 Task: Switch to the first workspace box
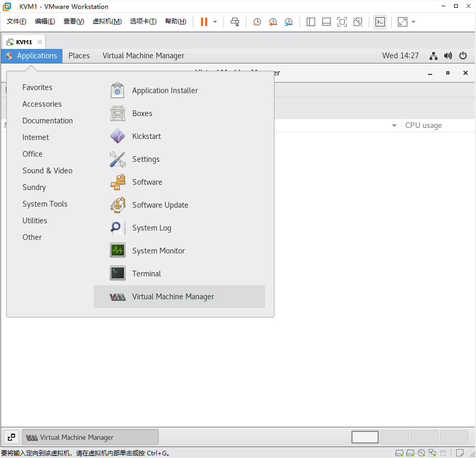pyautogui.click(x=365, y=437)
